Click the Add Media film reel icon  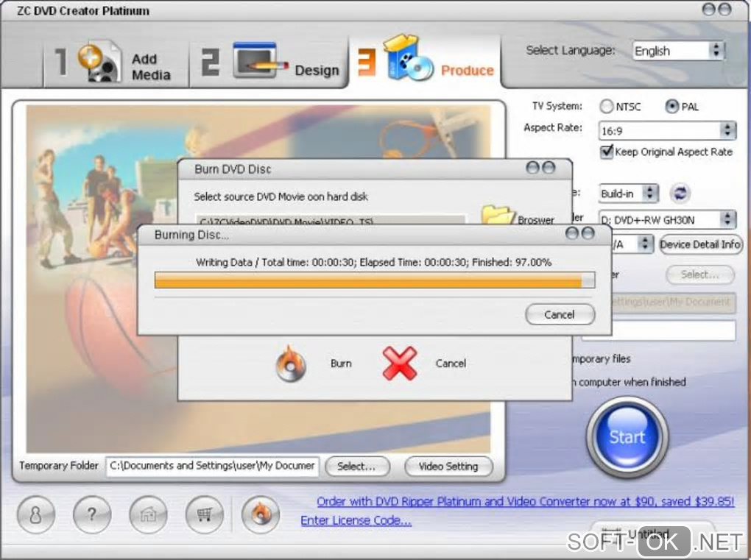[99, 61]
